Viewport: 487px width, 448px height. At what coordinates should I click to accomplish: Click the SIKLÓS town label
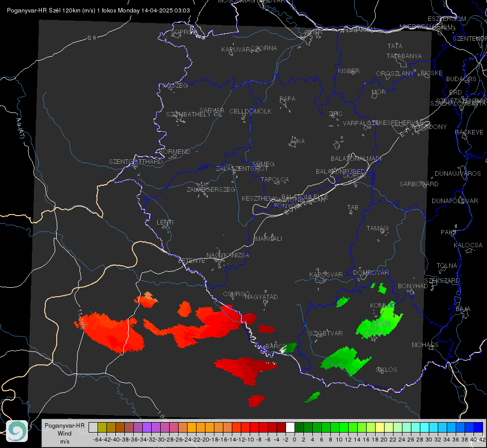(x=387, y=370)
